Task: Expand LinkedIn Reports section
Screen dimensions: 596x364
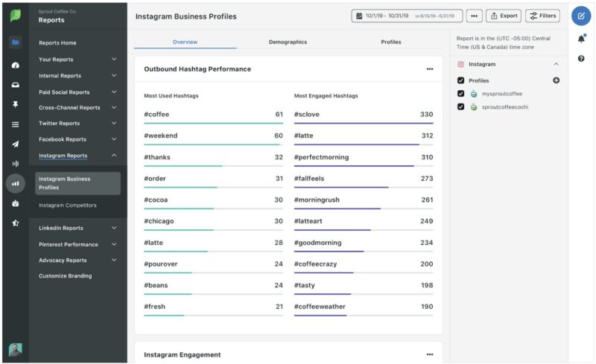Action: [77, 228]
